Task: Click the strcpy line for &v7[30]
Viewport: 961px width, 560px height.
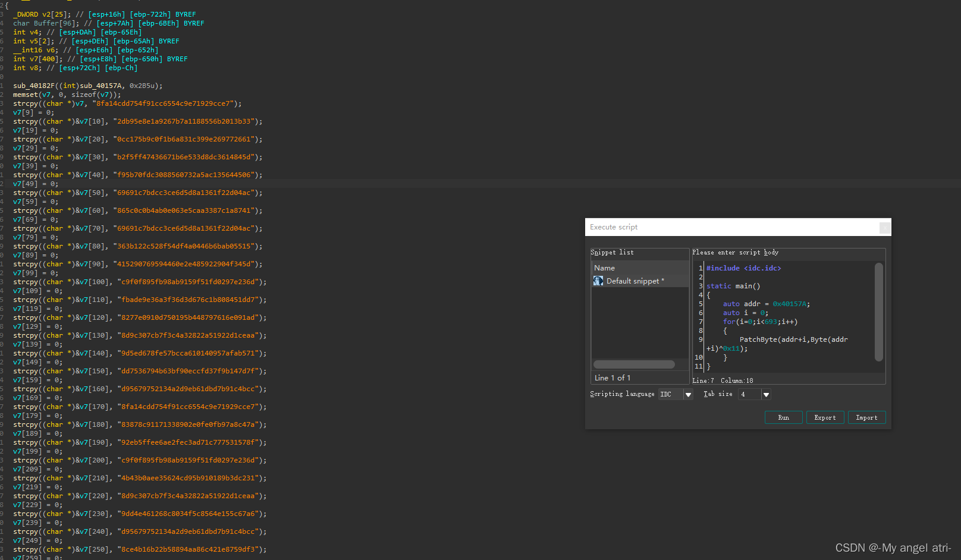Action: coord(137,157)
